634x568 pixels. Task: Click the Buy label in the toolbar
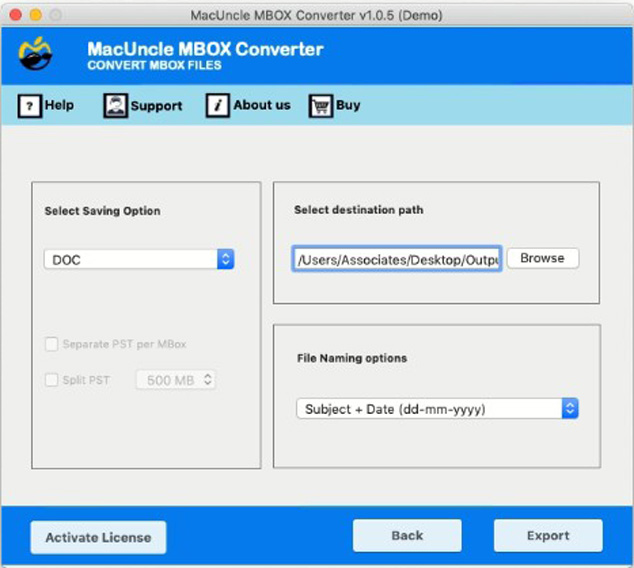pyautogui.click(x=348, y=105)
